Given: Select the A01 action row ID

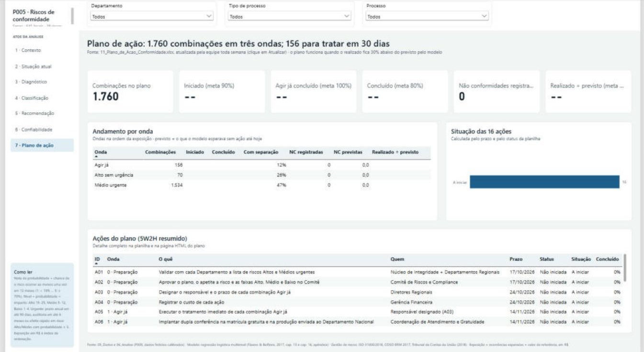Looking at the screenshot, I should point(99,272).
